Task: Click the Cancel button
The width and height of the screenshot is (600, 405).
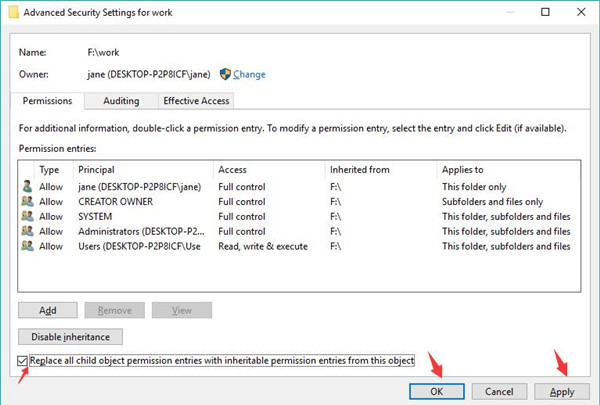Action: click(499, 391)
